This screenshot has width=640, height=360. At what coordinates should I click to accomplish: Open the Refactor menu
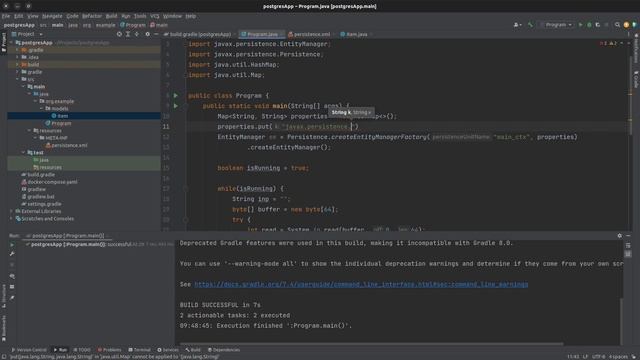tap(92, 16)
